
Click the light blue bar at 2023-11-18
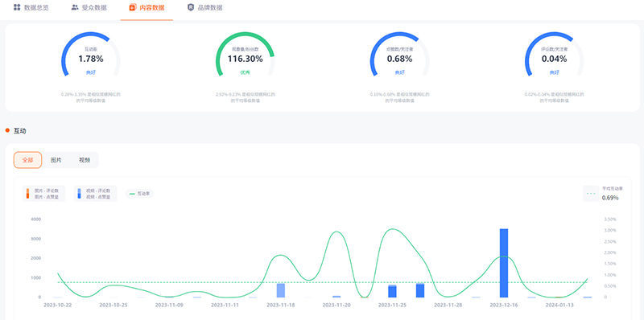[280, 290]
